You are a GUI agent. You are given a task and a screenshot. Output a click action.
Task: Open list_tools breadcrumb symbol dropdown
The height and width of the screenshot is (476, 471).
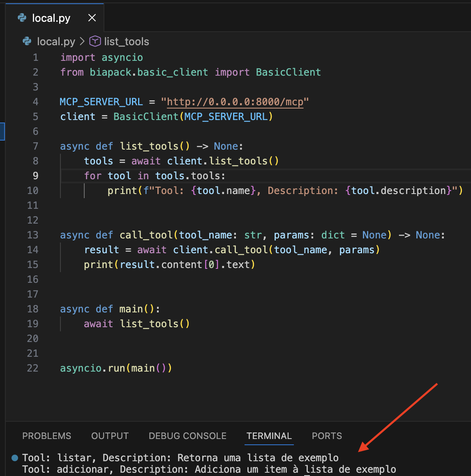pos(127,42)
